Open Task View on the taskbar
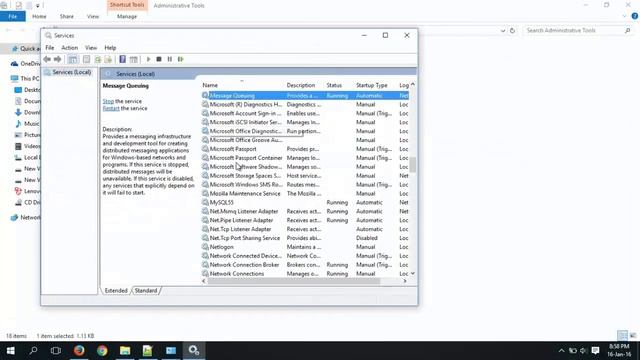This screenshot has height=360, width=640. 56,351
